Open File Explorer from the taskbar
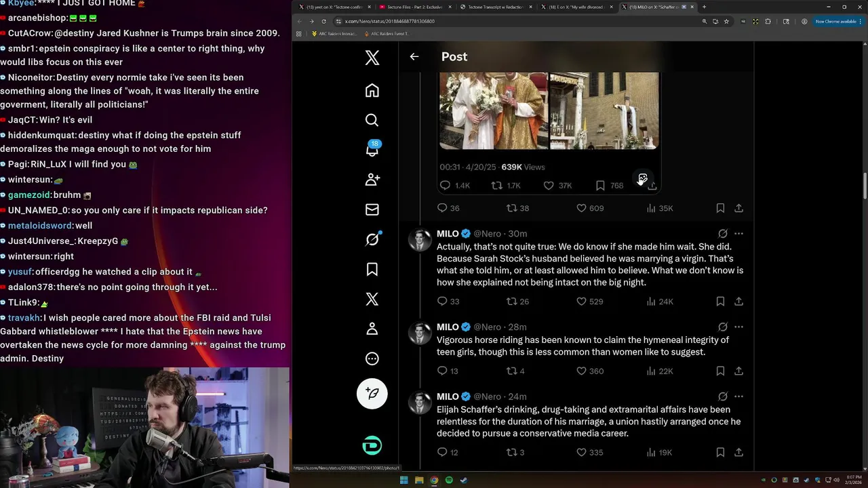Viewport: 868px width, 488px height. [419, 481]
